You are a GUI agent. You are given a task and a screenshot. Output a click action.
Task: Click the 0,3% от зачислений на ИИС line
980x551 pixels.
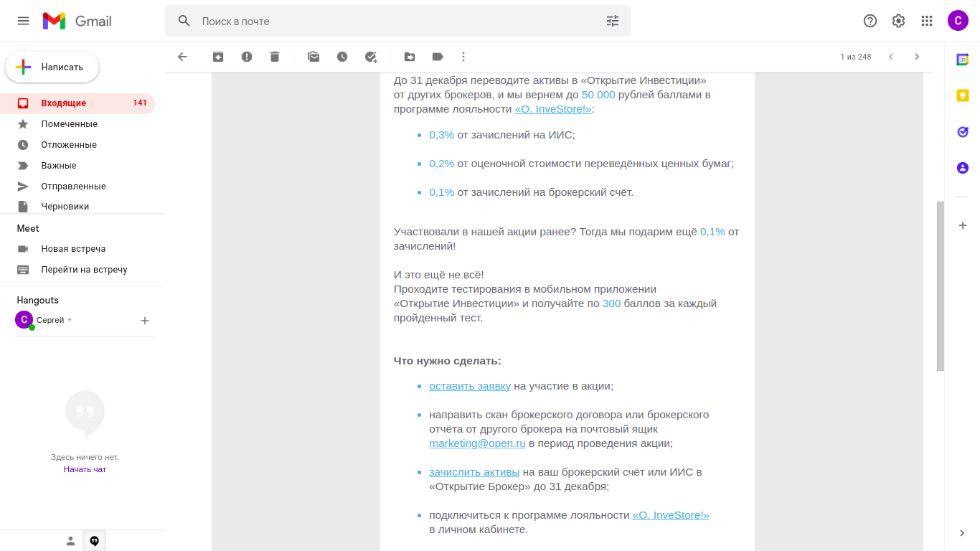[502, 135]
